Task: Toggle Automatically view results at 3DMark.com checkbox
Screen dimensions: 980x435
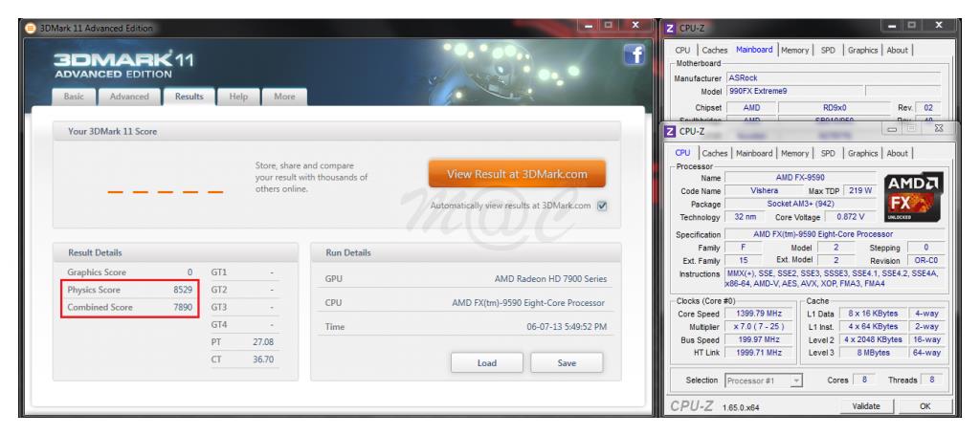Action: 602,206
